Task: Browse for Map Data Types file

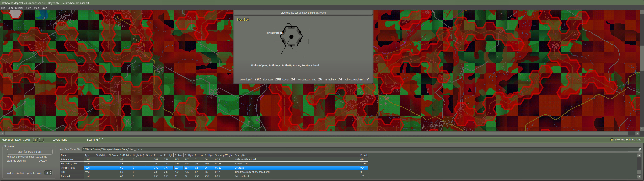Action: tap(639, 149)
